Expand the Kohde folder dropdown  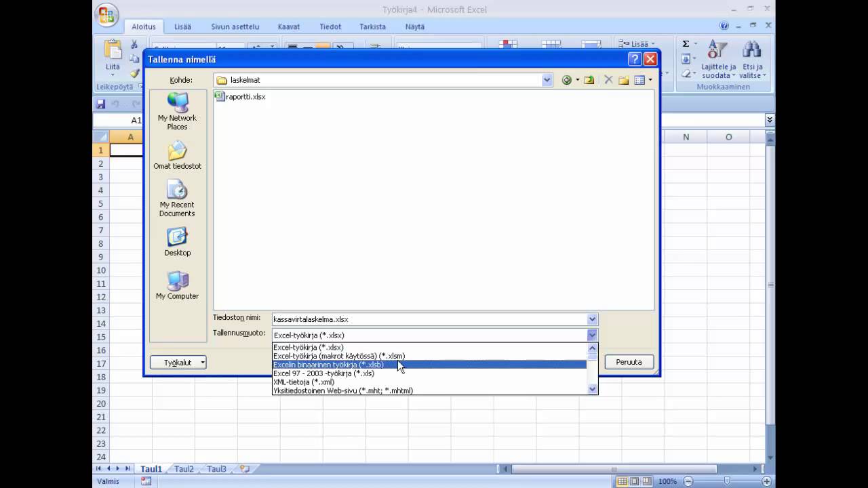tap(547, 80)
